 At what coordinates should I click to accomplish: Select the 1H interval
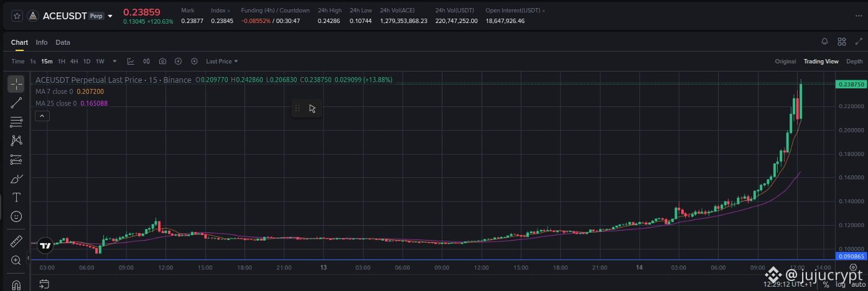click(62, 62)
